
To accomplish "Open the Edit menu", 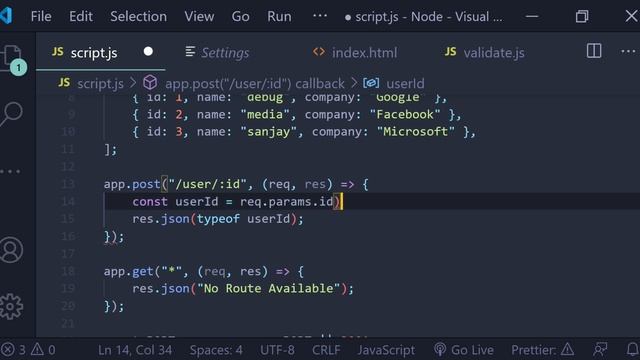I will tap(81, 17).
